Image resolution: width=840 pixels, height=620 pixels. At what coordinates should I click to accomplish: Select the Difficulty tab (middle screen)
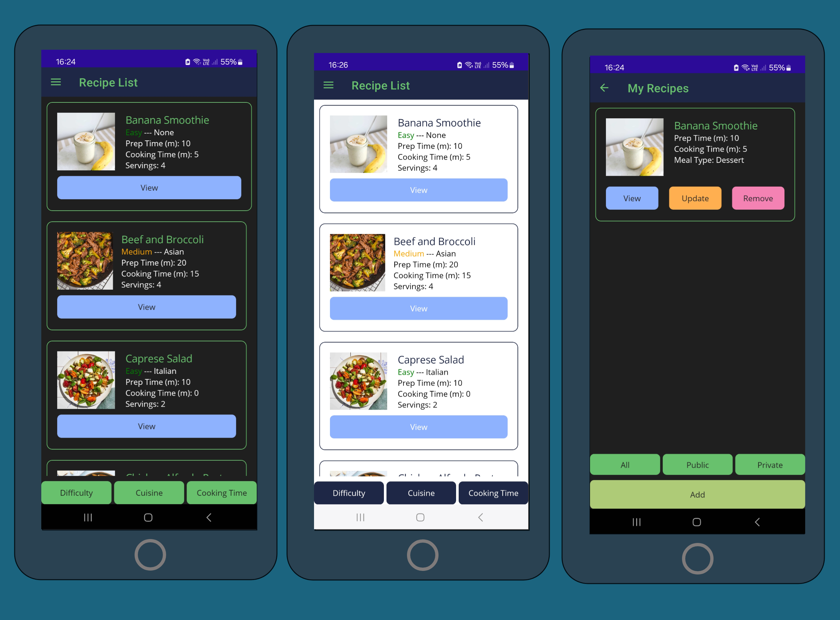[x=349, y=493]
